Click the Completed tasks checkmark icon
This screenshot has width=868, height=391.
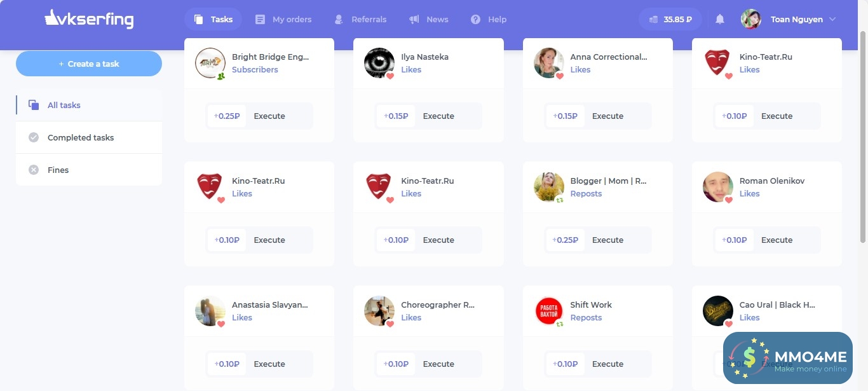tap(34, 137)
